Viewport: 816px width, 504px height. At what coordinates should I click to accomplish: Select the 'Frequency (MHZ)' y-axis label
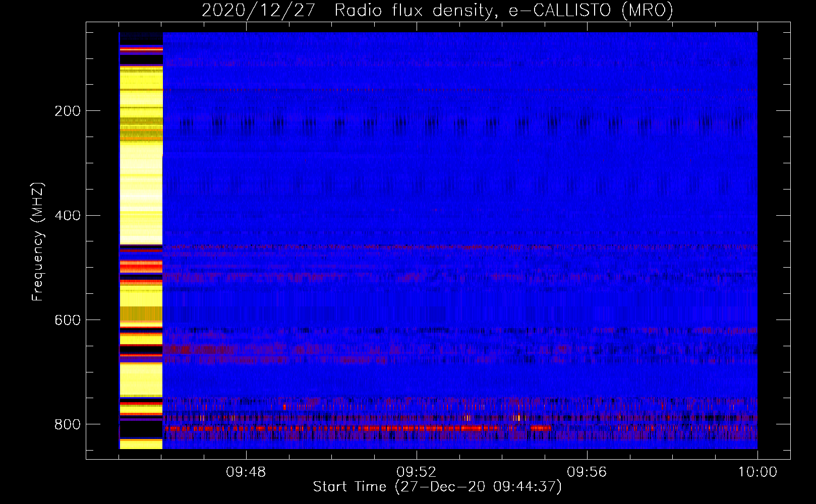(x=37, y=241)
